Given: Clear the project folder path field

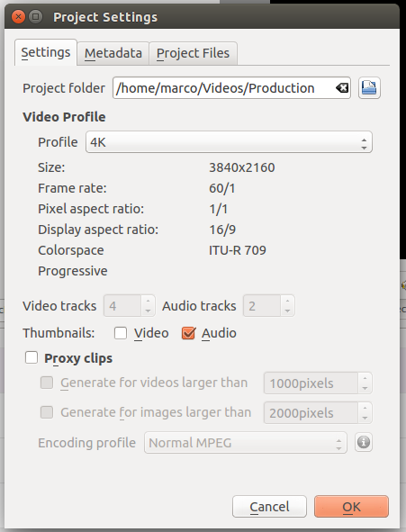Looking at the screenshot, I should (x=342, y=88).
